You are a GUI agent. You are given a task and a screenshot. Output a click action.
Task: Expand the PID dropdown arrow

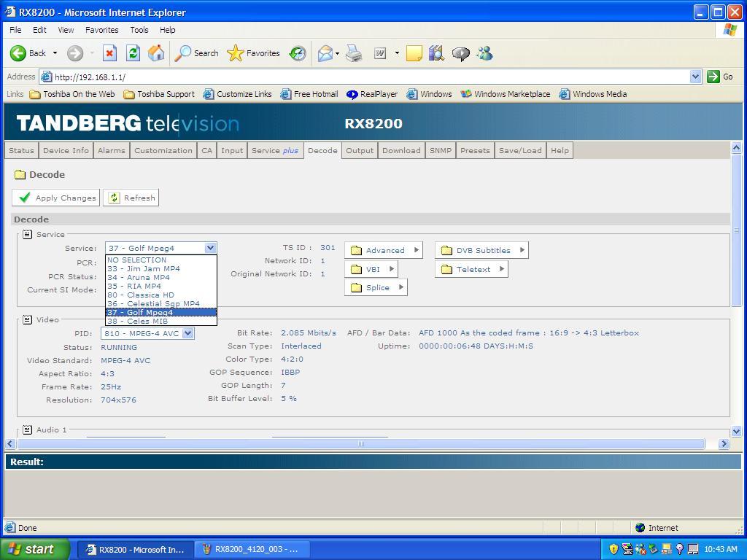coord(187,333)
